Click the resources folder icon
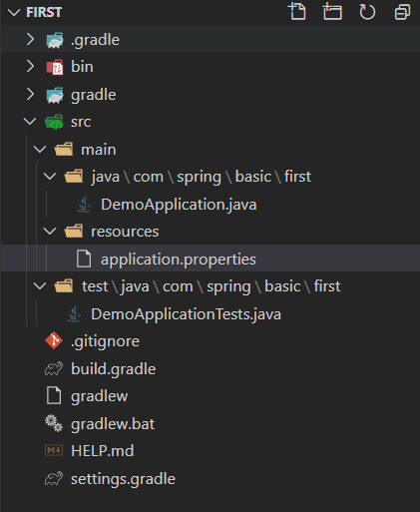Image resolution: width=420 pixels, height=512 pixels. point(74,231)
